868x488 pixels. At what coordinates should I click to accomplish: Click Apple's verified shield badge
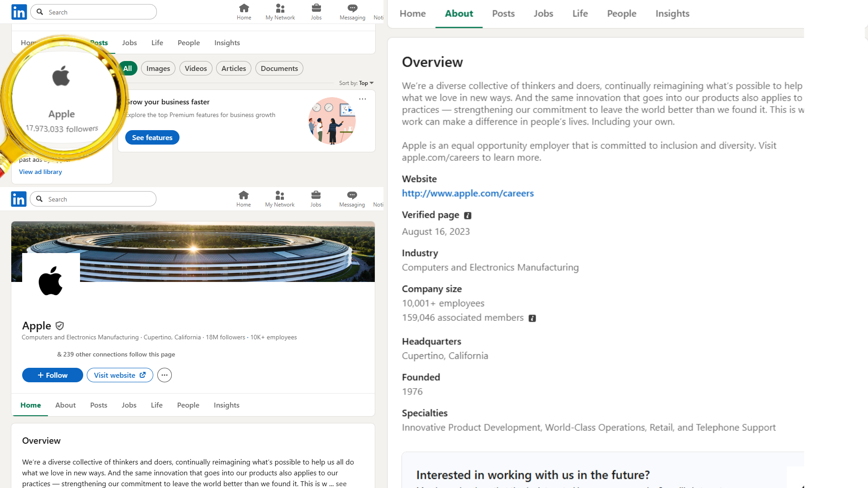click(x=60, y=326)
